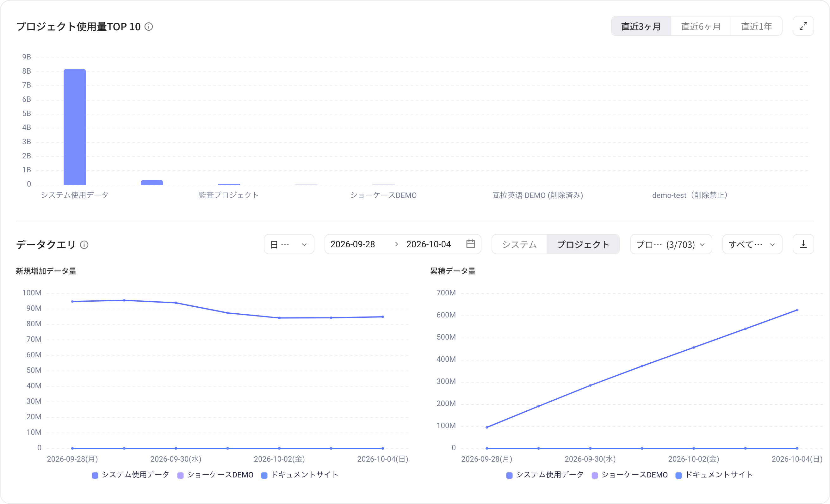Switch to システム view

pyautogui.click(x=519, y=244)
